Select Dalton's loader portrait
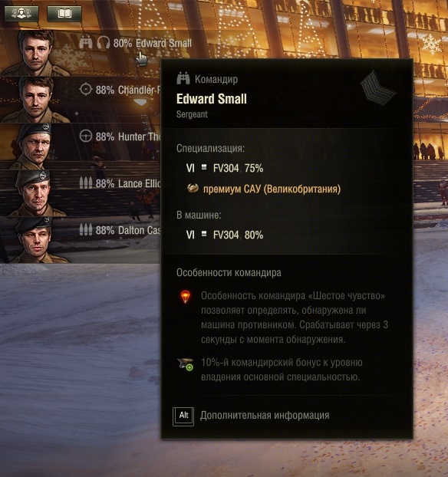Viewport: 448px width, 477px height. (36, 240)
